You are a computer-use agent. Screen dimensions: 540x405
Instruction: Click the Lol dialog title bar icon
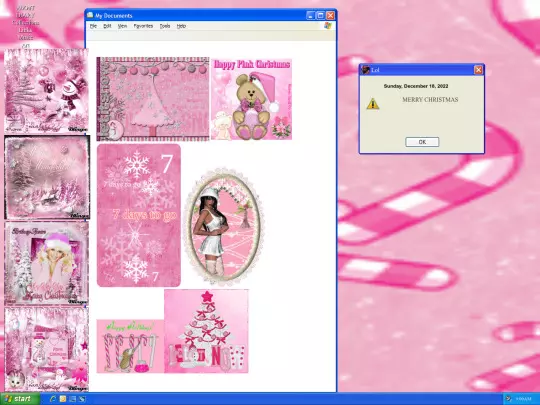(x=365, y=70)
